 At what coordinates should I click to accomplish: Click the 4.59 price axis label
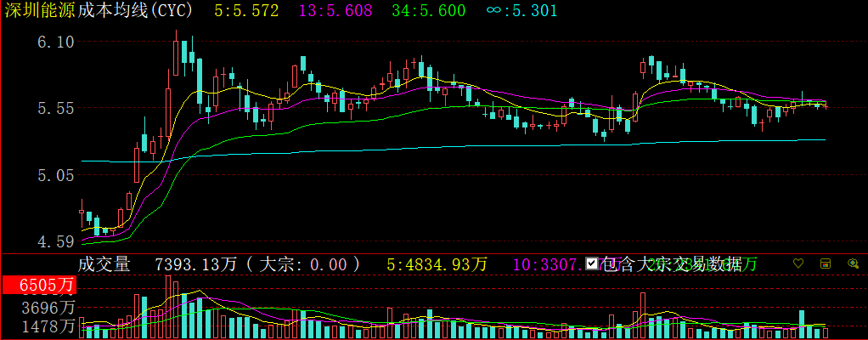(x=55, y=242)
